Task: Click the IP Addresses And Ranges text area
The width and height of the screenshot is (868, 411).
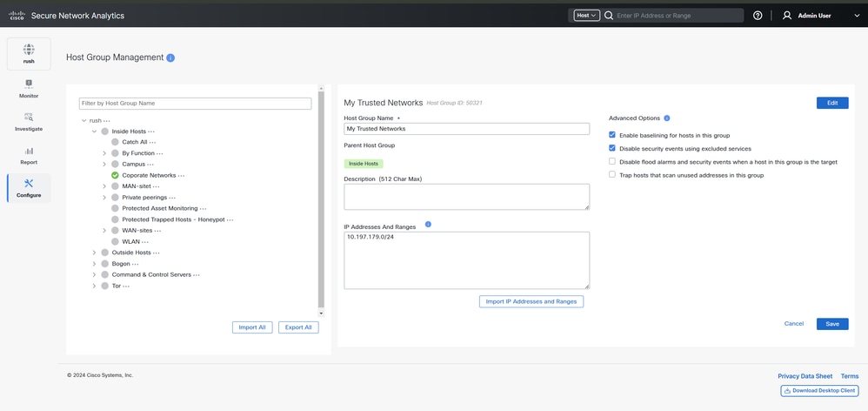Action: point(467,260)
